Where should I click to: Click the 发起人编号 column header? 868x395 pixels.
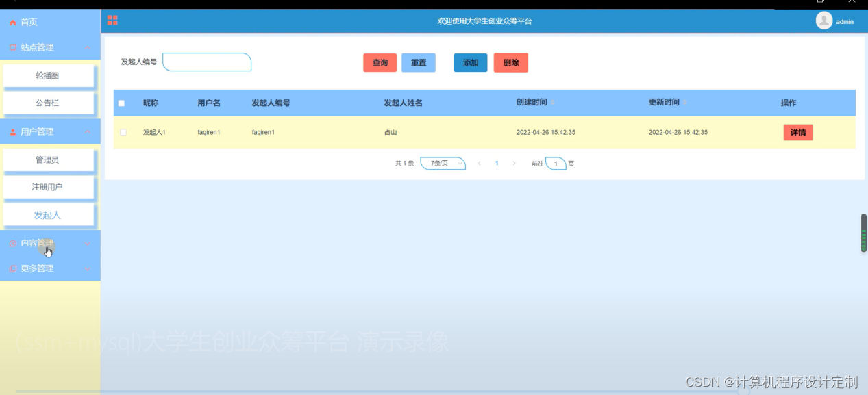(x=271, y=103)
